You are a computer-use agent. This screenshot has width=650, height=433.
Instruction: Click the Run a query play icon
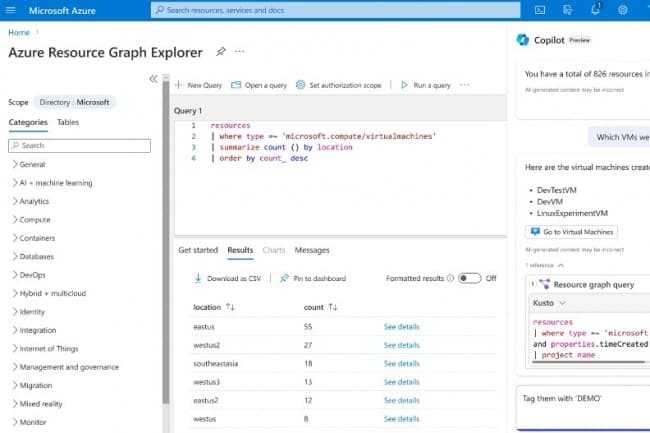click(404, 85)
